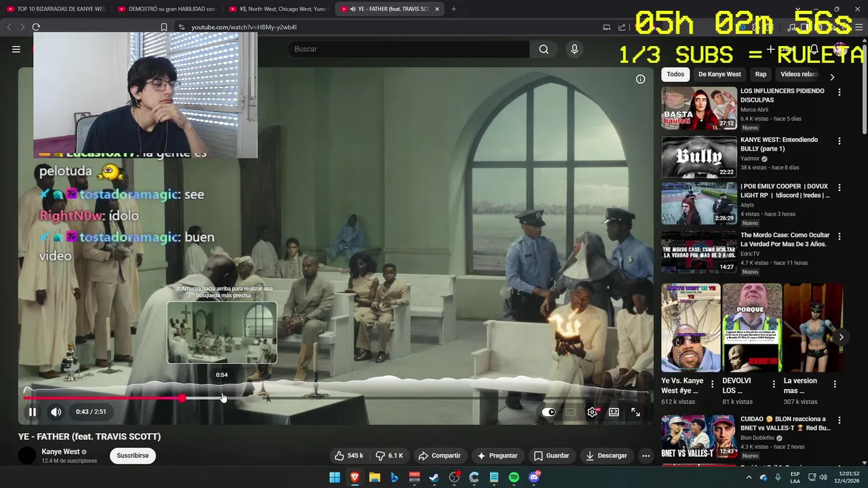Viewport: 868px width, 488px height.
Task: Close the YE - FATHER browser tab
Action: [x=437, y=9]
